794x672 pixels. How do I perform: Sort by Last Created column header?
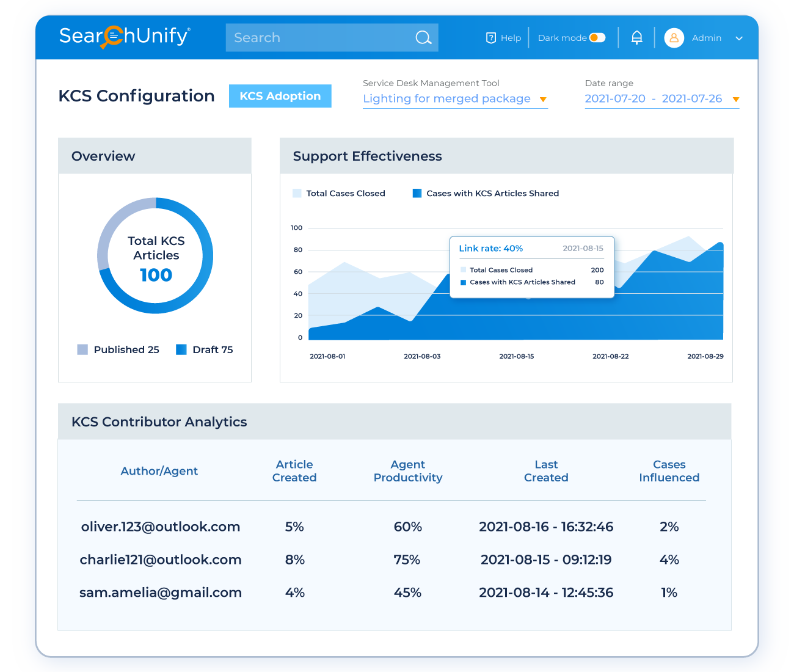coord(546,471)
